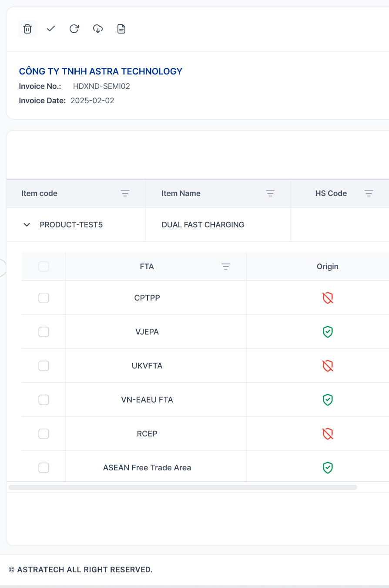Tick the CPTPP row checkbox
The width and height of the screenshot is (389, 588).
point(44,298)
